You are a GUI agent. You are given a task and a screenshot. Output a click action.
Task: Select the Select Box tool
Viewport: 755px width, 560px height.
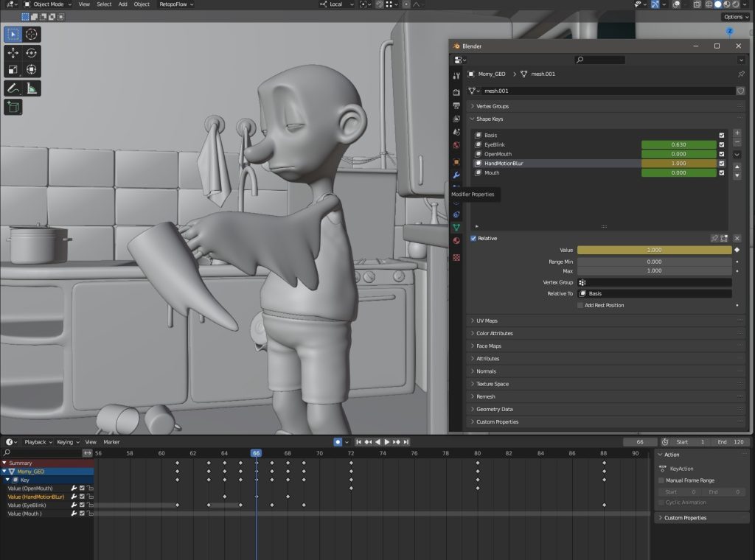(13, 34)
